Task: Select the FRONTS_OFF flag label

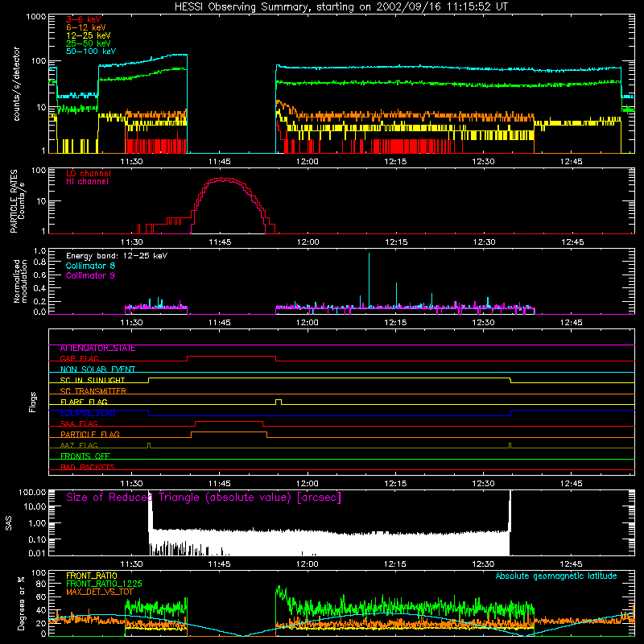Action: pyautogui.click(x=85, y=456)
